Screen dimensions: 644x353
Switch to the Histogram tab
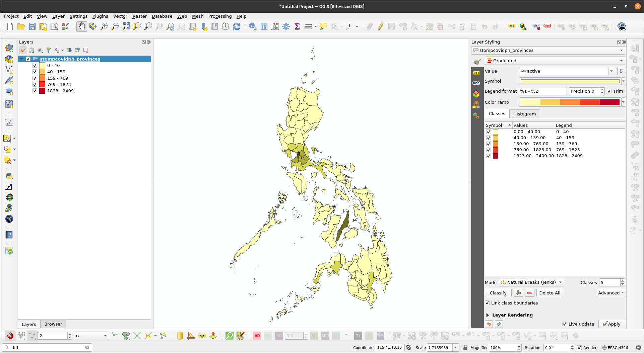click(x=524, y=114)
